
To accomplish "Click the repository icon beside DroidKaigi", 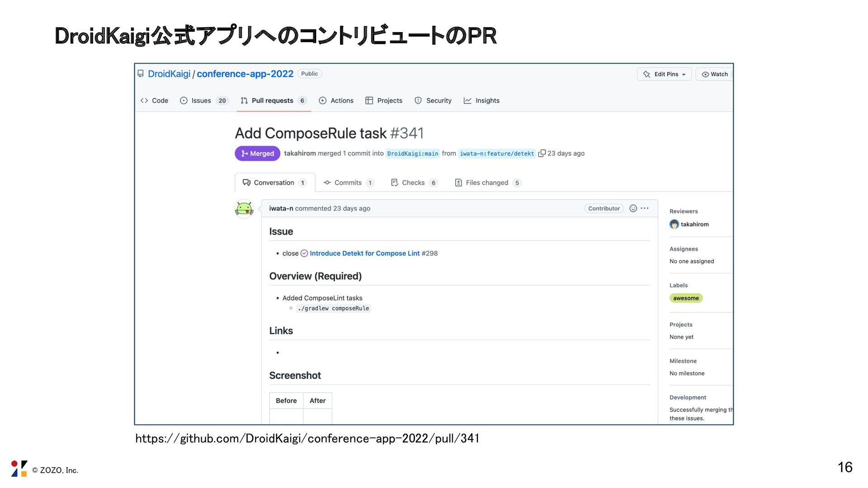I will coord(141,74).
